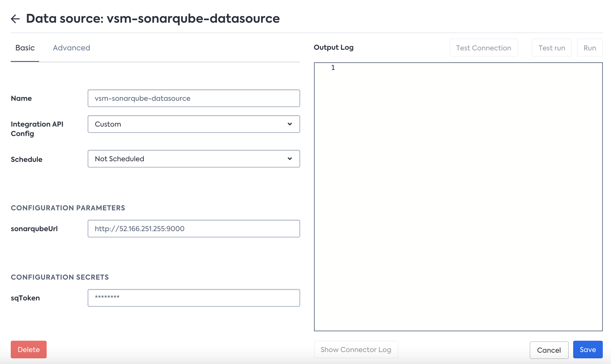Cancel editing the data source
Screen dimensions: 611x364
point(549,350)
